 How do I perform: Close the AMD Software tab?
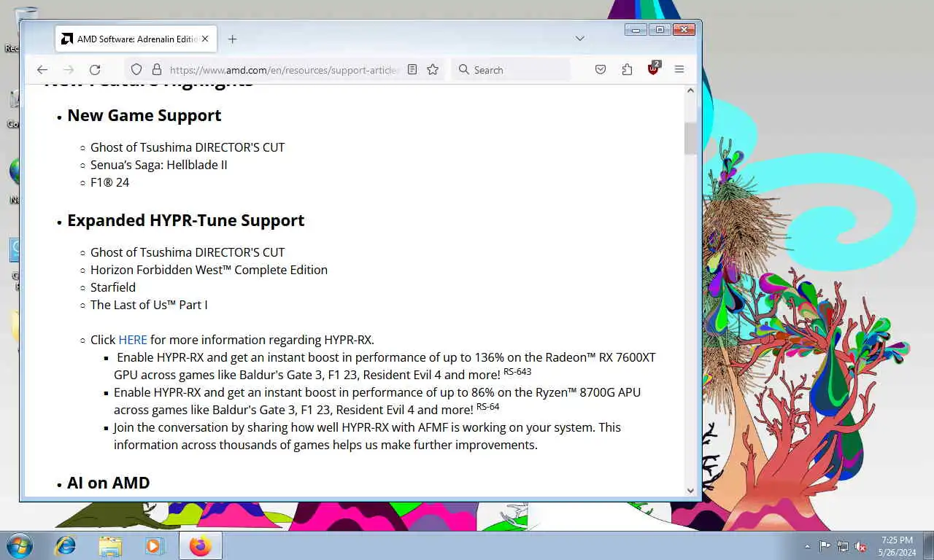[x=205, y=39]
